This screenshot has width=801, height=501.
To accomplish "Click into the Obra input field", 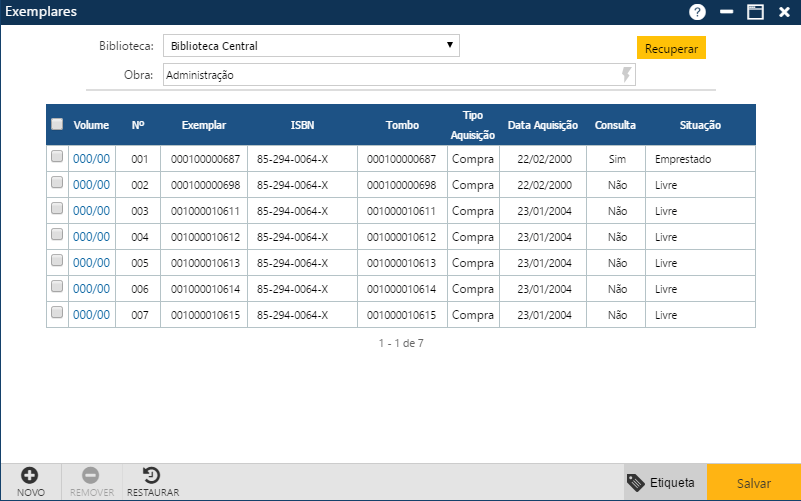I will click(x=390, y=75).
